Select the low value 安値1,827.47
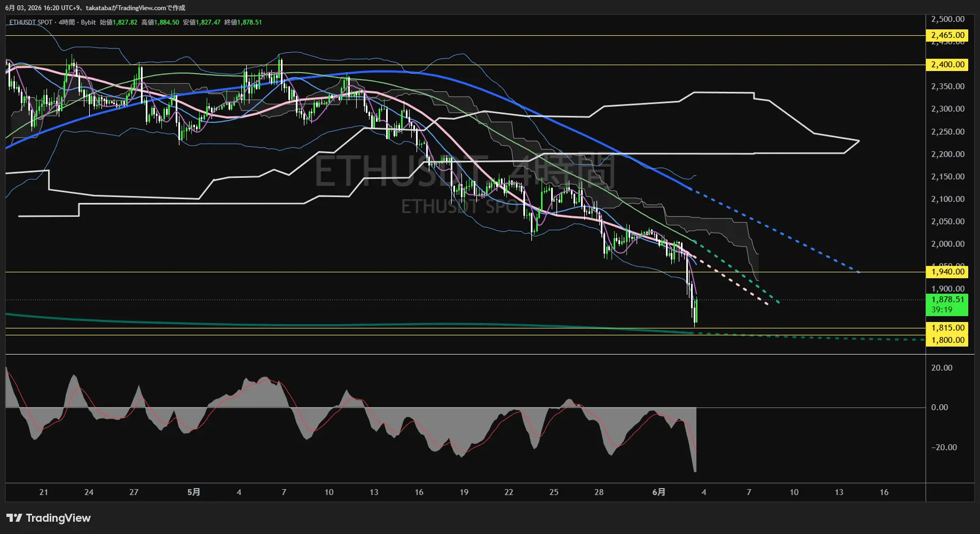980x534 pixels. coord(202,22)
